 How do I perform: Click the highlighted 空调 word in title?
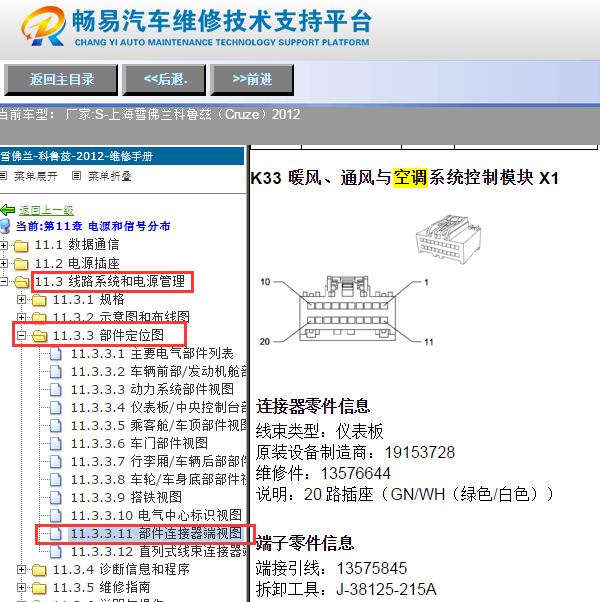pyautogui.click(x=410, y=178)
